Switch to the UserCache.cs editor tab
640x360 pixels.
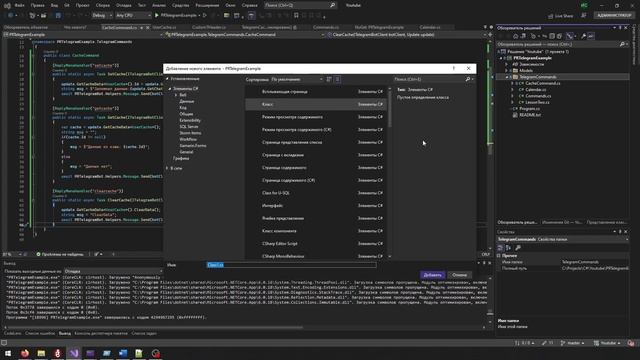[164, 27]
